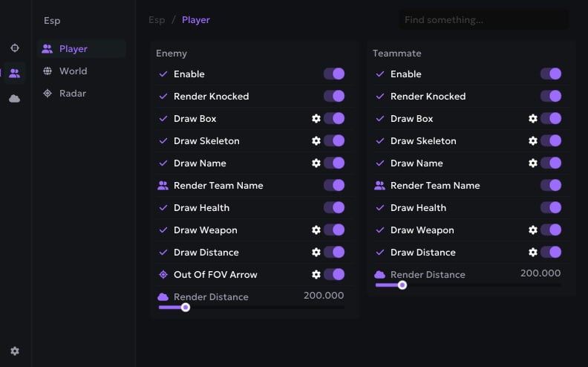Toggle Enemy Draw Health switch
This screenshot has height=367, width=588.
[x=334, y=207]
